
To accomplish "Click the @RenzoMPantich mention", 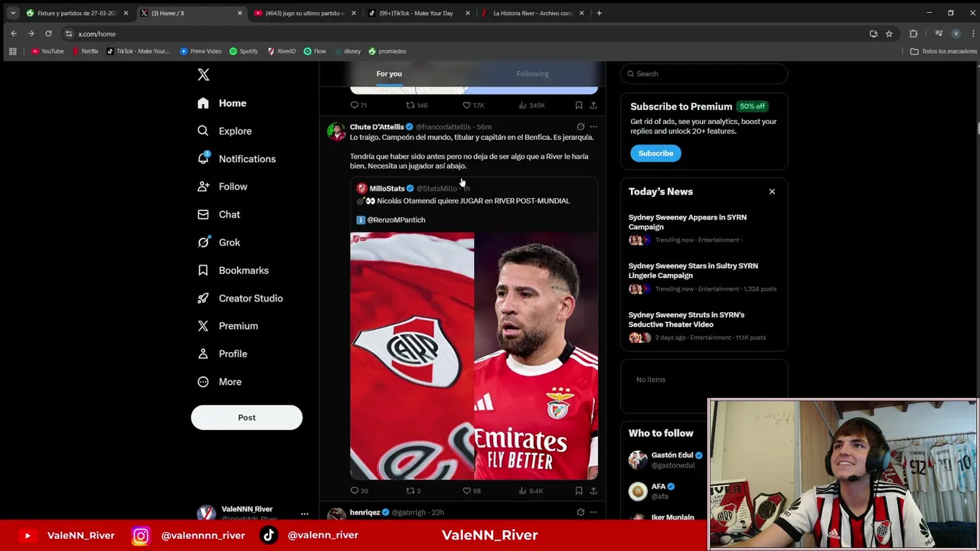I will point(396,220).
